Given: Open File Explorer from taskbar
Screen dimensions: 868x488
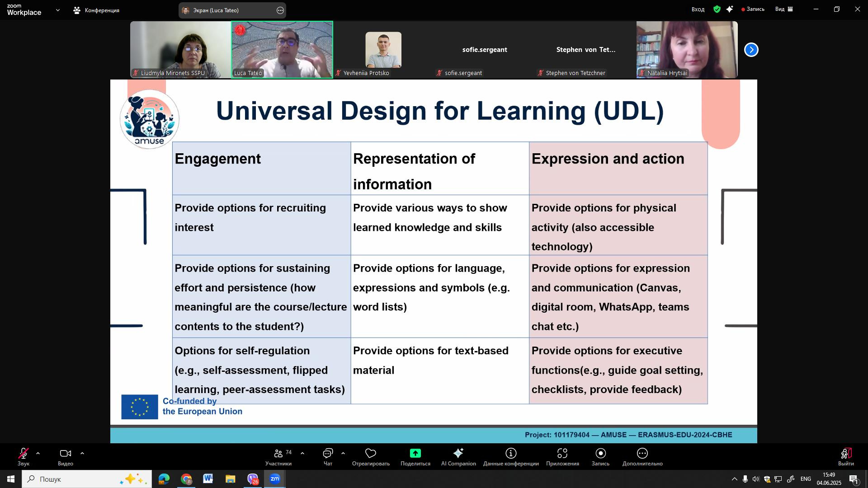Looking at the screenshot, I should (230, 479).
